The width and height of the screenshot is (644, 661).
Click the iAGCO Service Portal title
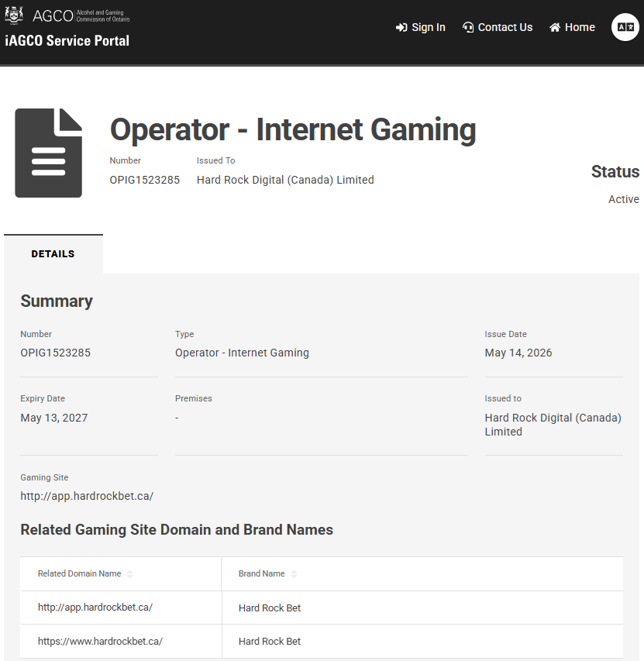point(67,41)
